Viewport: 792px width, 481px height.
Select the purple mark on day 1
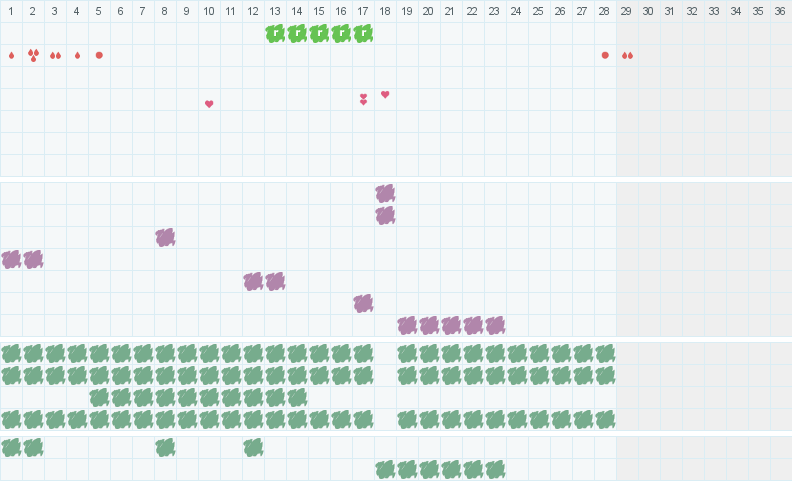pos(11,260)
